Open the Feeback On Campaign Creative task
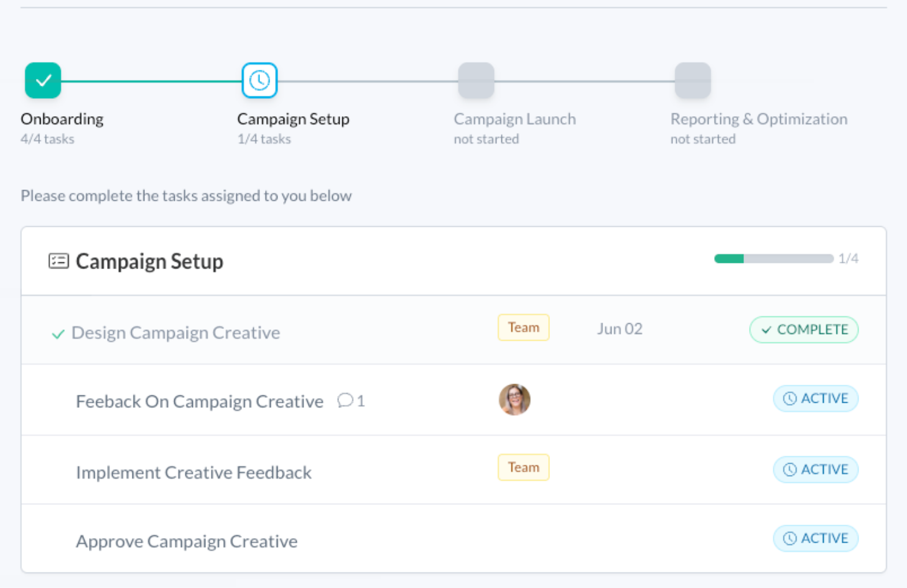907x588 pixels. click(199, 402)
